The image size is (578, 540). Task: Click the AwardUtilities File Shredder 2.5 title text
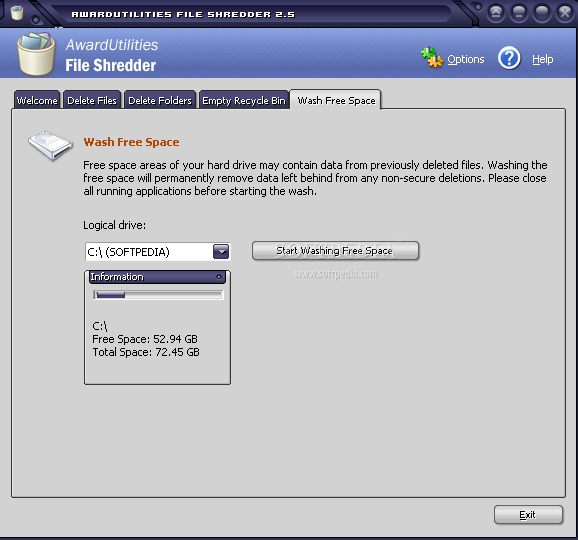pos(183,14)
